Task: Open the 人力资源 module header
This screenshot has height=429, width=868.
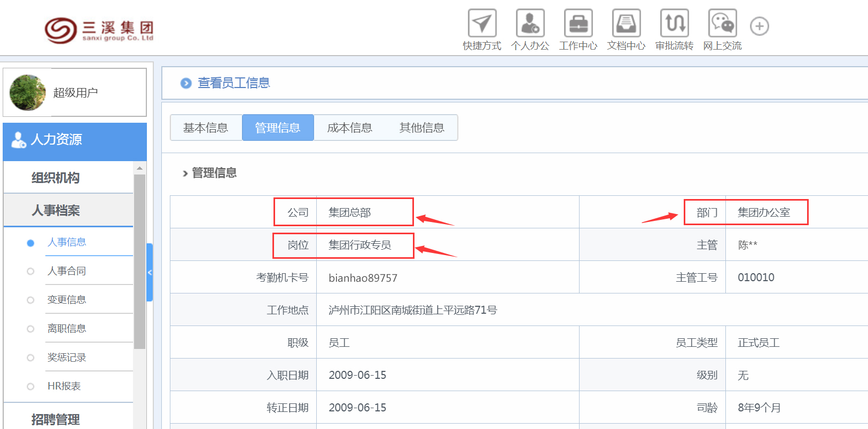Action: [75, 141]
